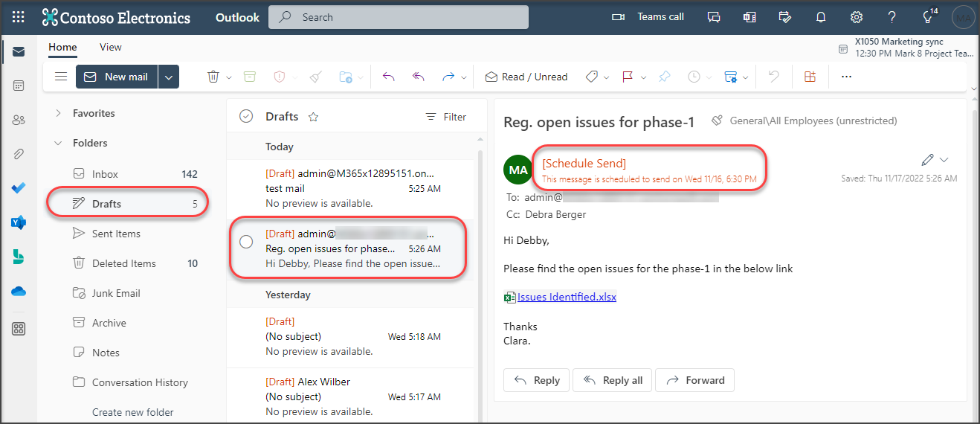Open Calendar in the left app rail
The height and width of the screenshot is (424, 980).
click(19, 86)
